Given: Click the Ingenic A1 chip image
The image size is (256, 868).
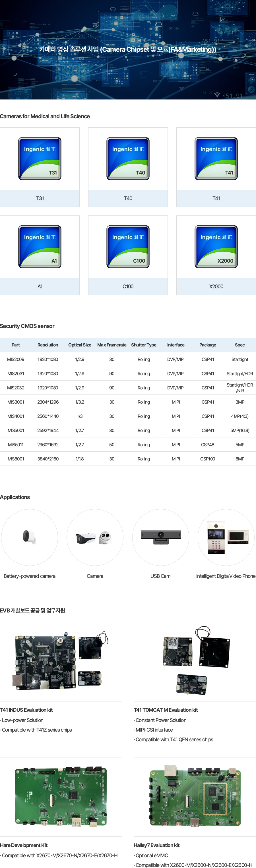Looking at the screenshot, I should point(40,247).
